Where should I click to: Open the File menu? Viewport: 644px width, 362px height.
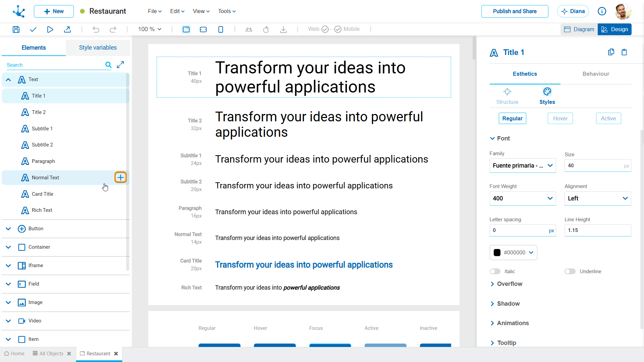[155, 11]
